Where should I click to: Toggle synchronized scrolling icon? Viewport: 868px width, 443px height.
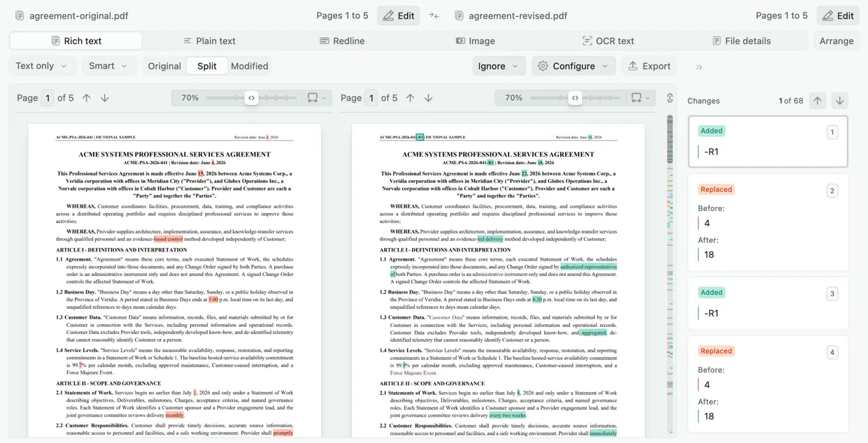click(670, 98)
